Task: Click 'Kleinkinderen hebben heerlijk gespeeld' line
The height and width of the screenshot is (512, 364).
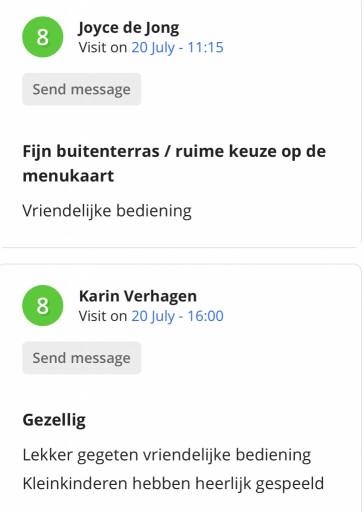Action: tap(173, 483)
